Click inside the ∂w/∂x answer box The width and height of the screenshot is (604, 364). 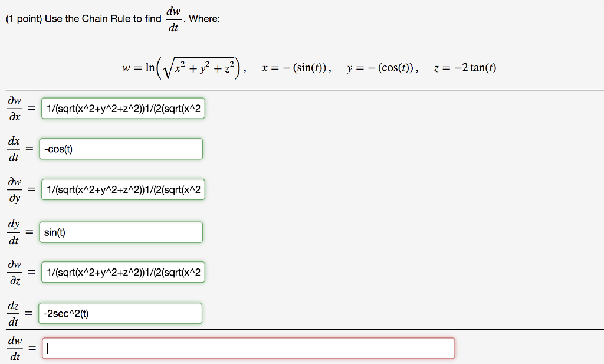pos(122,109)
